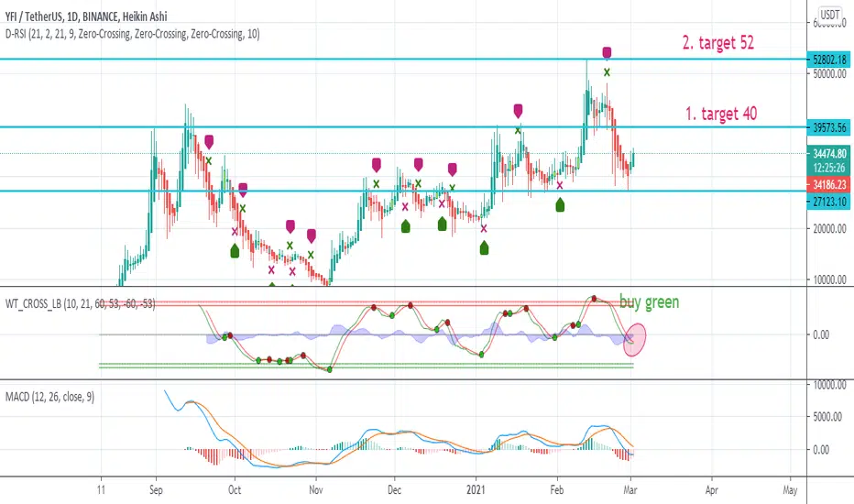Screen dimensions: 854x504
Task: Click the Mar date label
Action: pos(630,490)
